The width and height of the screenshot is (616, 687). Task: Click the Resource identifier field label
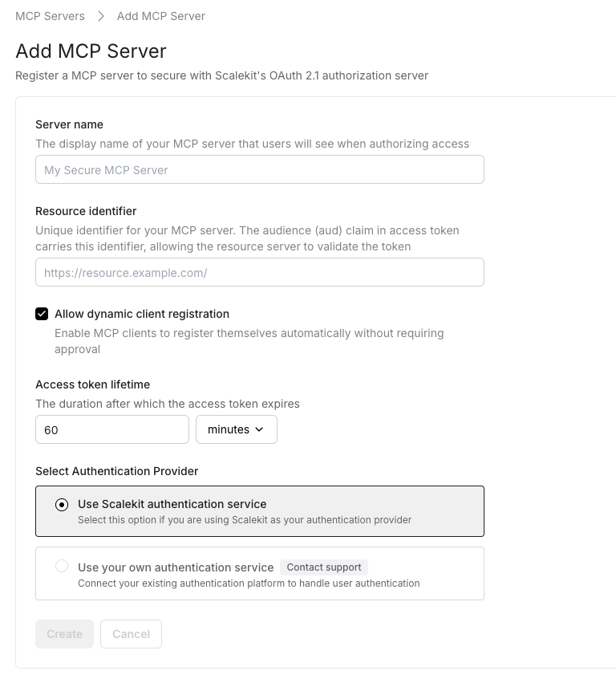86,211
